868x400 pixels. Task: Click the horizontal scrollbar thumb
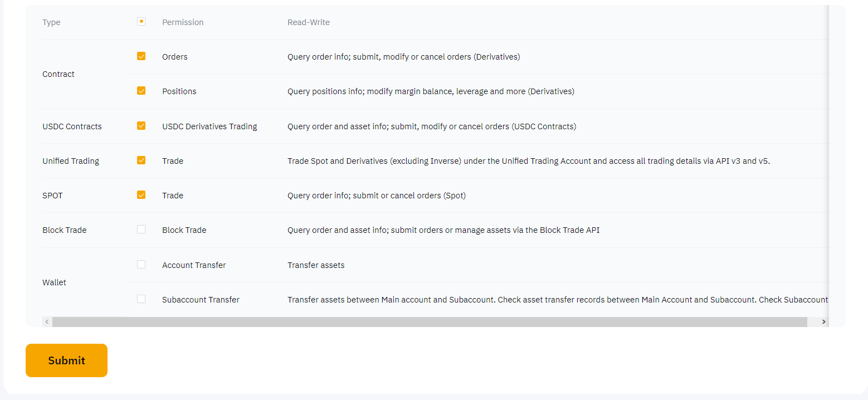click(x=430, y=322)
